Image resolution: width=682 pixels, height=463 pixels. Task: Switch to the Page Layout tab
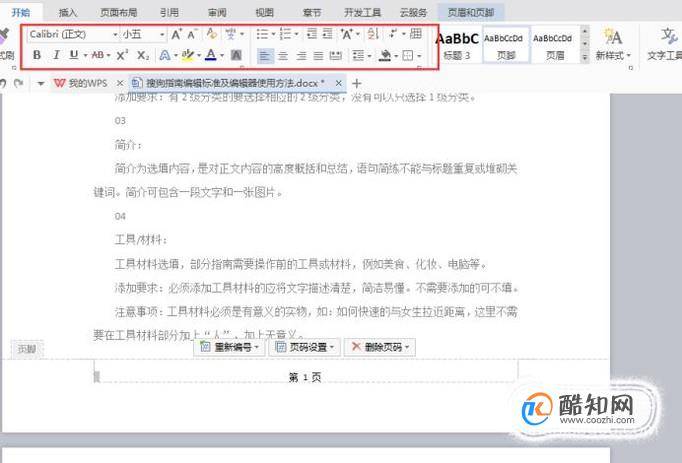tap(119, 13)
